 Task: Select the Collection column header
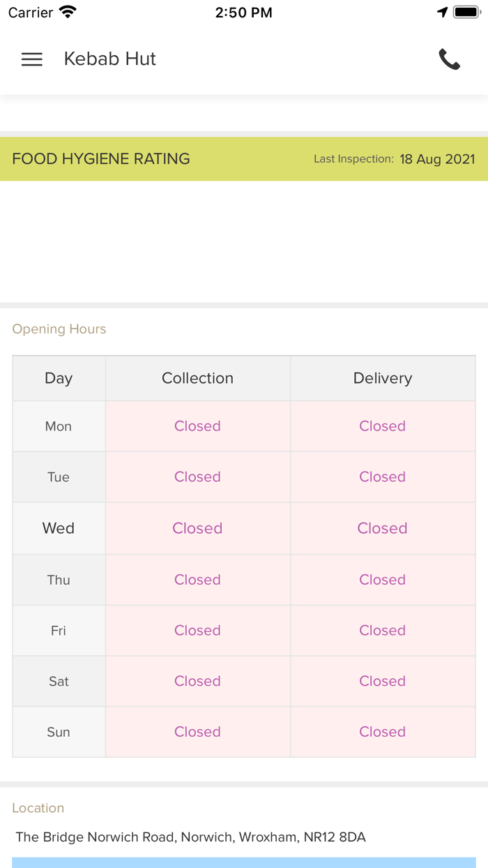pos(197,378)
